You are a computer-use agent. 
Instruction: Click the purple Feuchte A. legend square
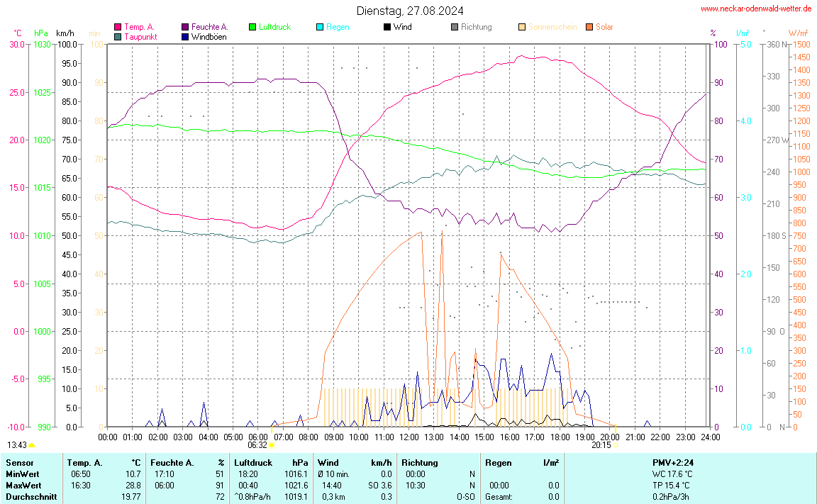click(x=185, y=27)
